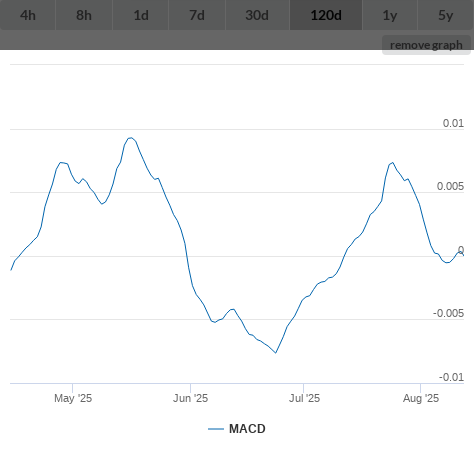Toggle the MACD series in legend
Viewport: 474px width, 455px height.
tap(237, 429)
